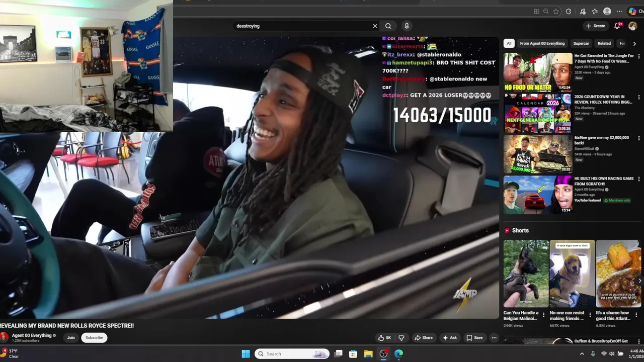Click the browser split screen / apps icon
This screenshot has width=644, height=362.
pyautogui.click(x=536, y=12)
